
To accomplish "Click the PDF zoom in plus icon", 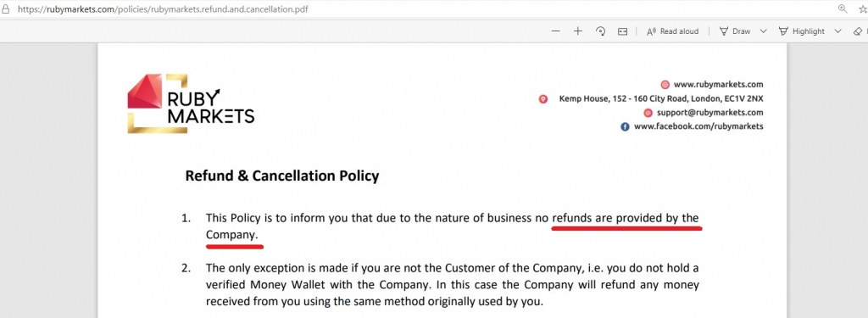I will point(578,31).
